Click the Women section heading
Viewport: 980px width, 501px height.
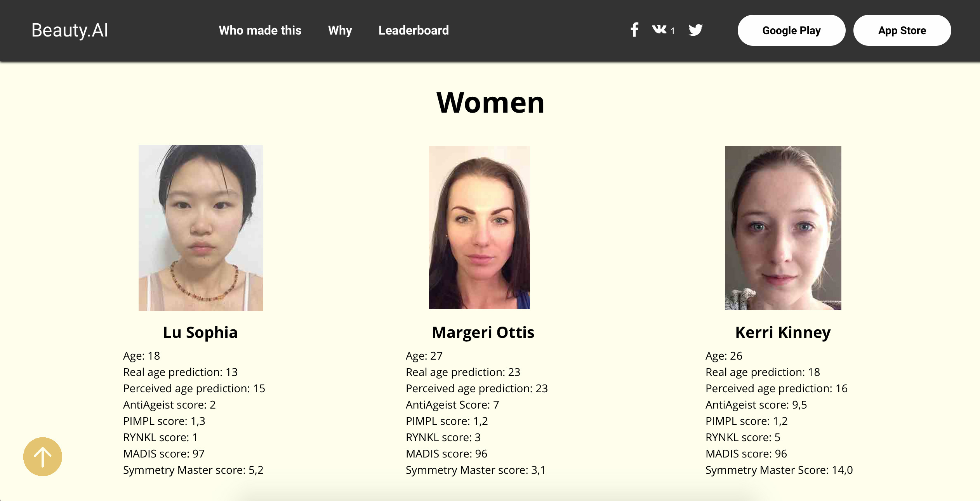coord(490,103)
